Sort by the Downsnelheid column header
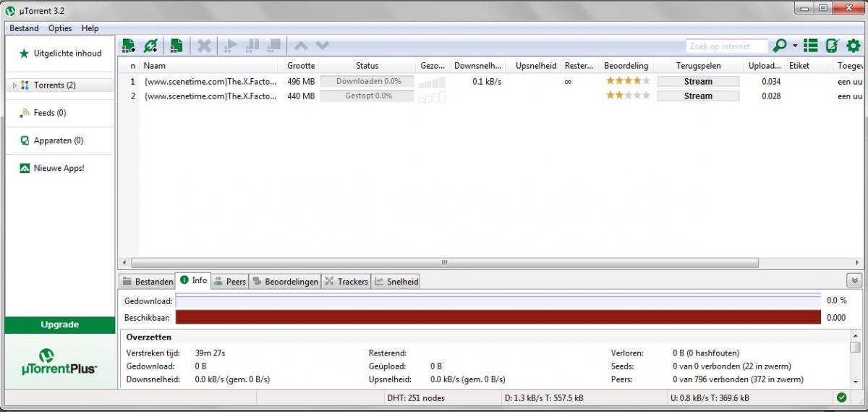 click(477, 66)
